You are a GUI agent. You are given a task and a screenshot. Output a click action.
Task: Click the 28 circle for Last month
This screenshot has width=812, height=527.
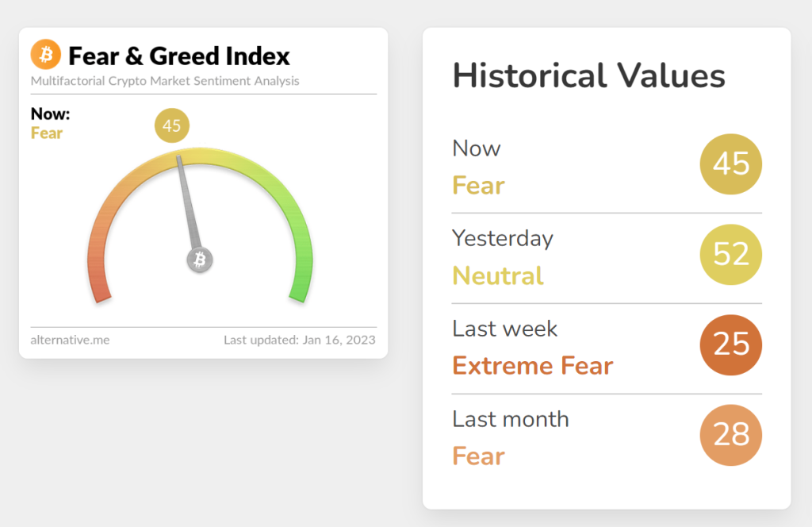(730, 435)
